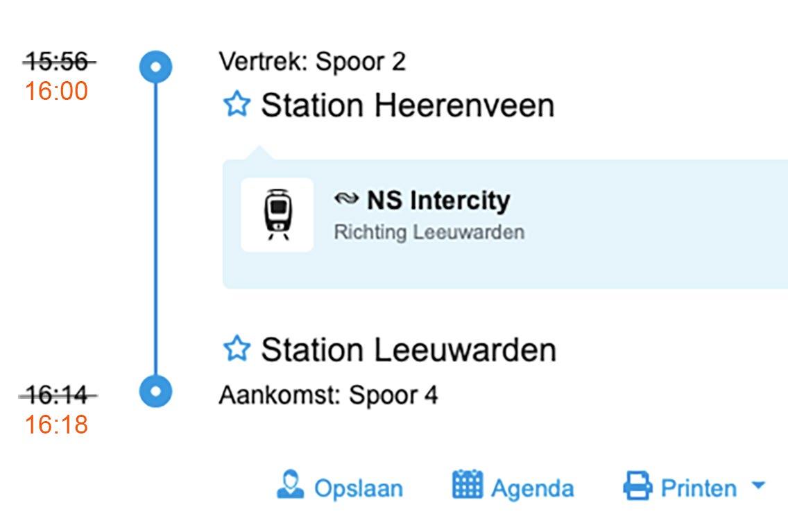
Task: Click the delayed departure time 16:00
Action: point(56,91)
